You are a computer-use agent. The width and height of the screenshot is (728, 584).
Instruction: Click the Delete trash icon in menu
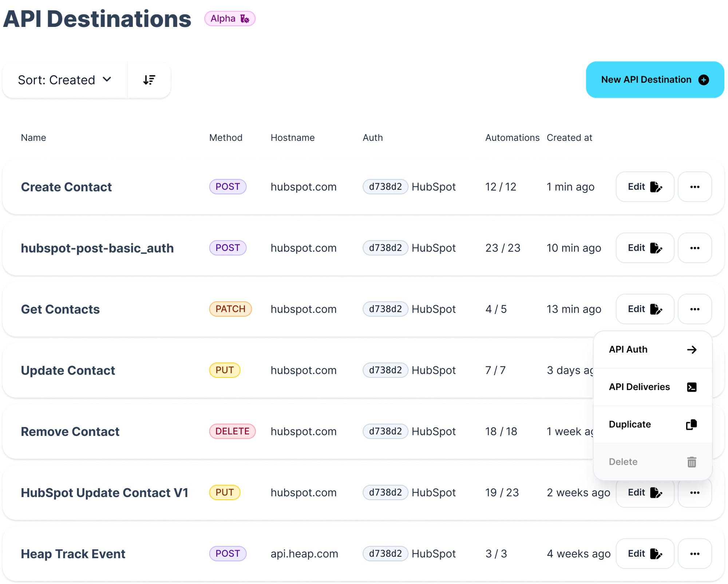pyautogui.click(x=692, y=462)
